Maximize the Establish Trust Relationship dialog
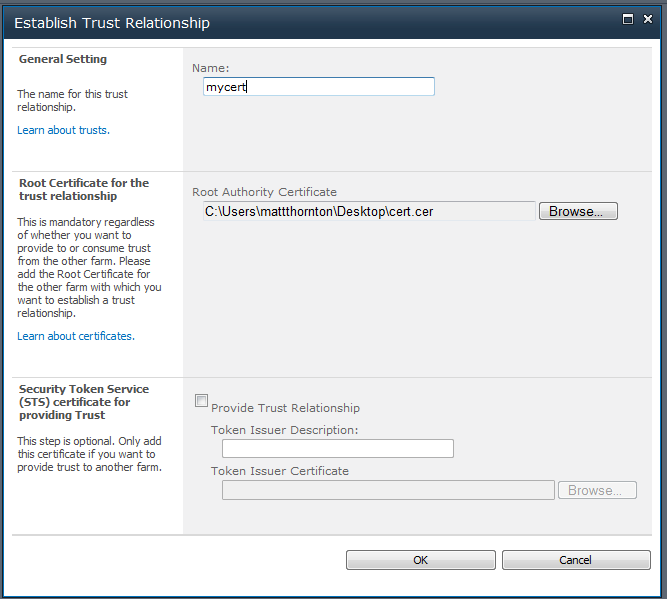The height and width of the screenshot is (599, 667). 627,19
